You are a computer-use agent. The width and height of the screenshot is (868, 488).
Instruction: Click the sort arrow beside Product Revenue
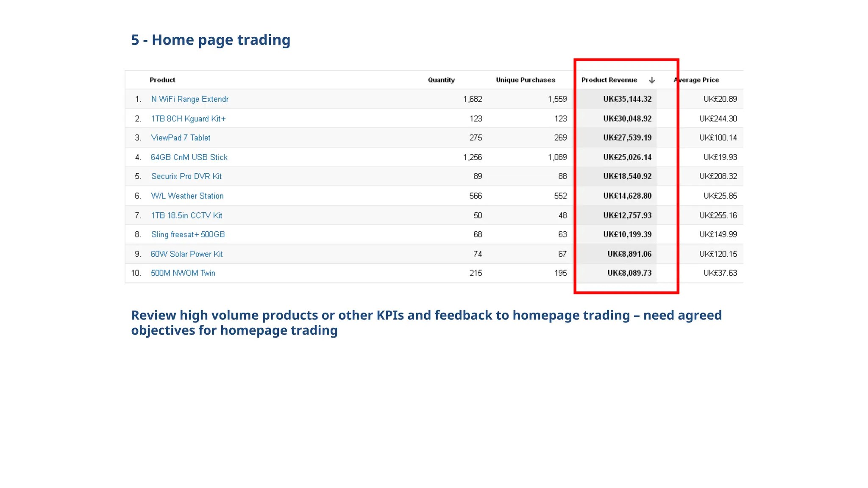(x=652, y=80)
